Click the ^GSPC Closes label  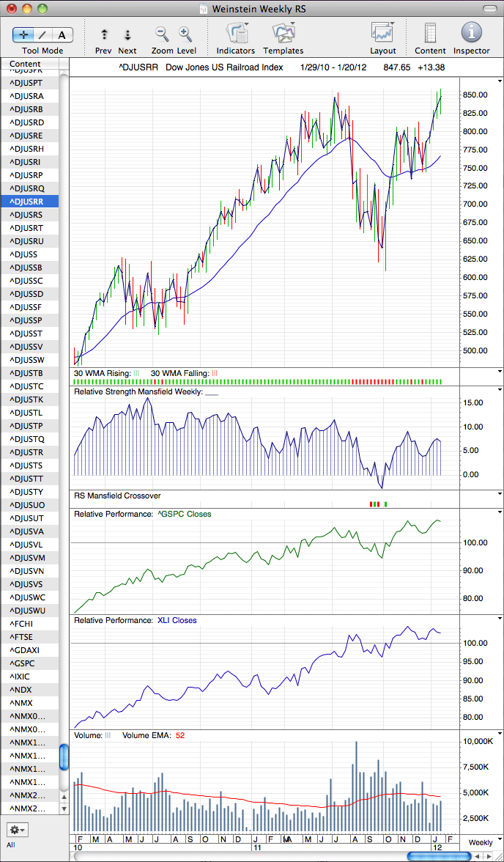point(184,514)
